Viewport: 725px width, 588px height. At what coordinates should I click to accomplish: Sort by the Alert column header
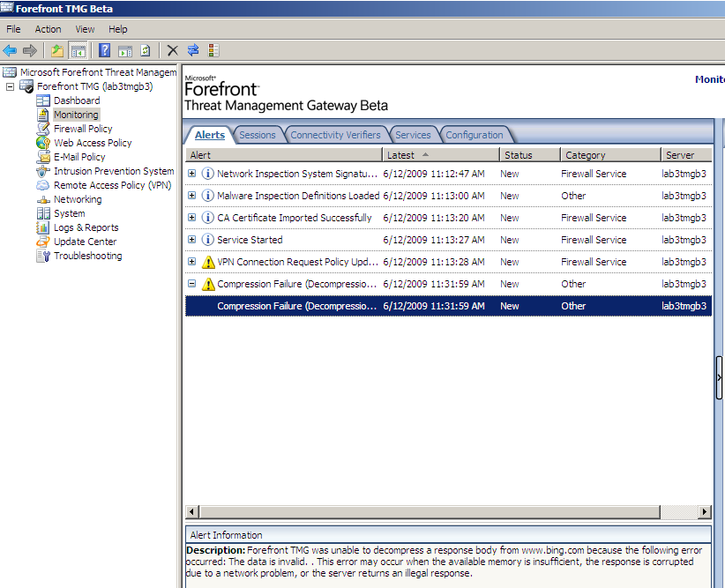(284, 155)
